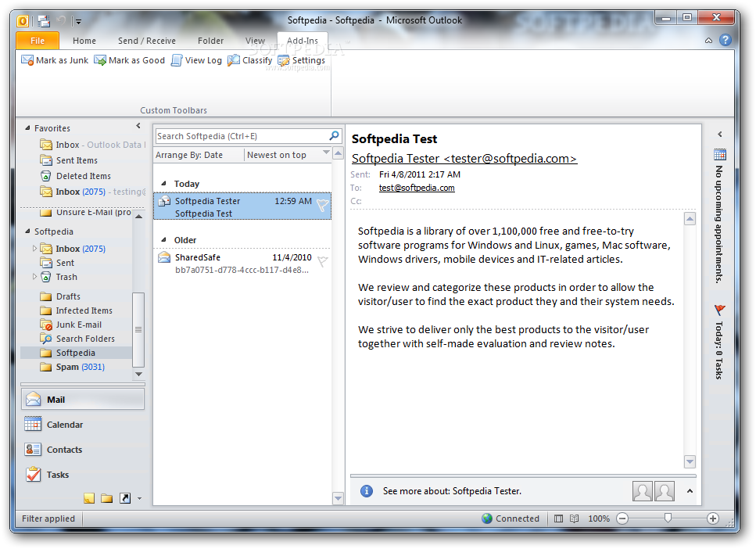Screen dimensions: 756x549
Task: Click the first contact photo in People Pane
Action: point(642,491)
